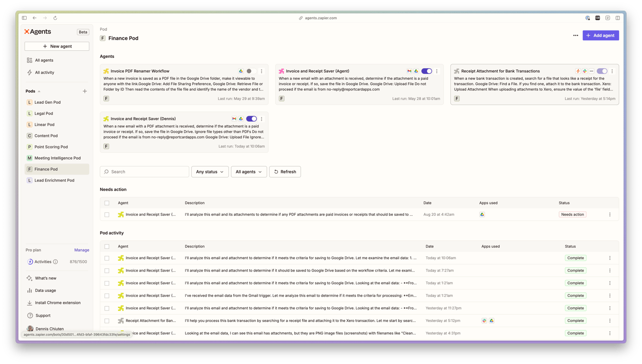Click the browser sidebar toggle icon
This screenshot has height=364, width=642.
[24, 18]
